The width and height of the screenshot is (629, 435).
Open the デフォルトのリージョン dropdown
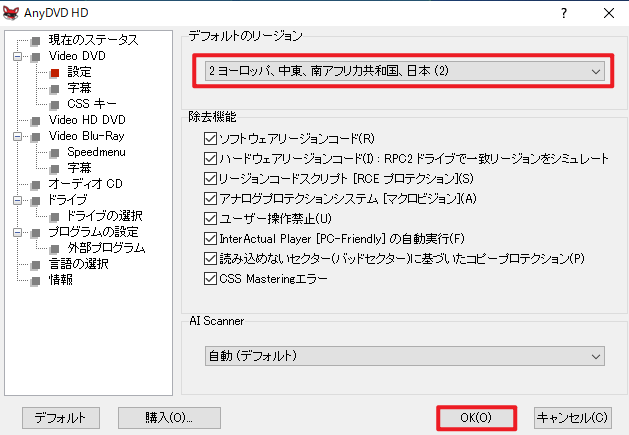pos(404,71)
